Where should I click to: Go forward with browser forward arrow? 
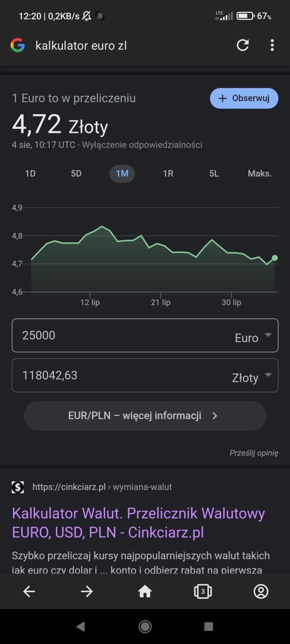pyautogui.click(x=87, y=592)
